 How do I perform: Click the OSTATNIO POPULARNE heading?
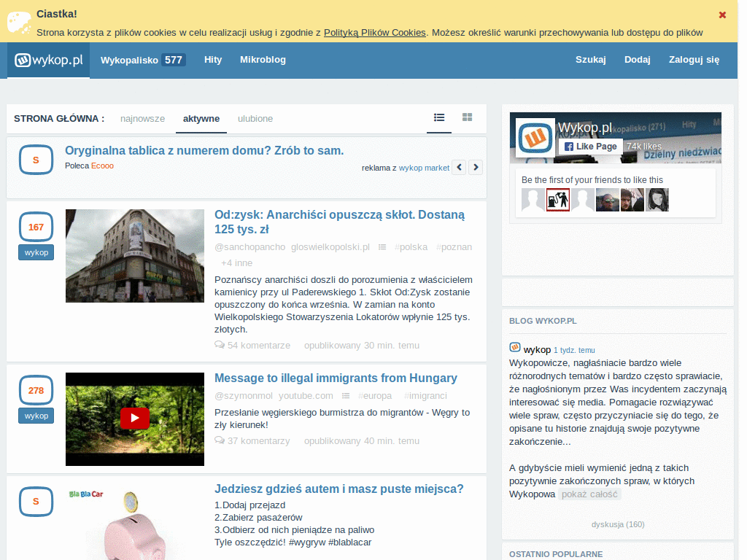pyautogui.click(x=555, y=554)
